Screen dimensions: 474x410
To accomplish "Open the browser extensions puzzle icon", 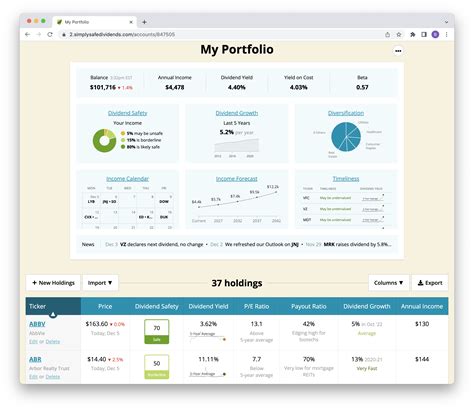I will [x=413, y=34].
